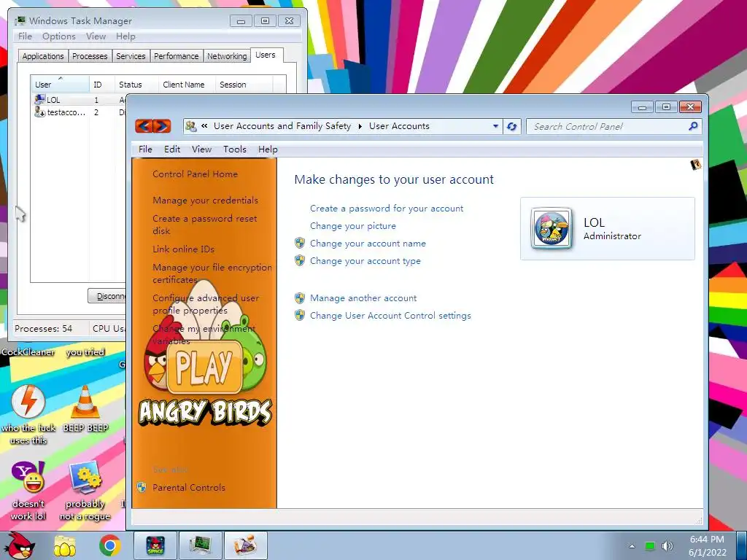Switch to the Task Manager taskbar button
Image resolution: width=747 pixels, height=560 pixels.
tap(200, 545)
